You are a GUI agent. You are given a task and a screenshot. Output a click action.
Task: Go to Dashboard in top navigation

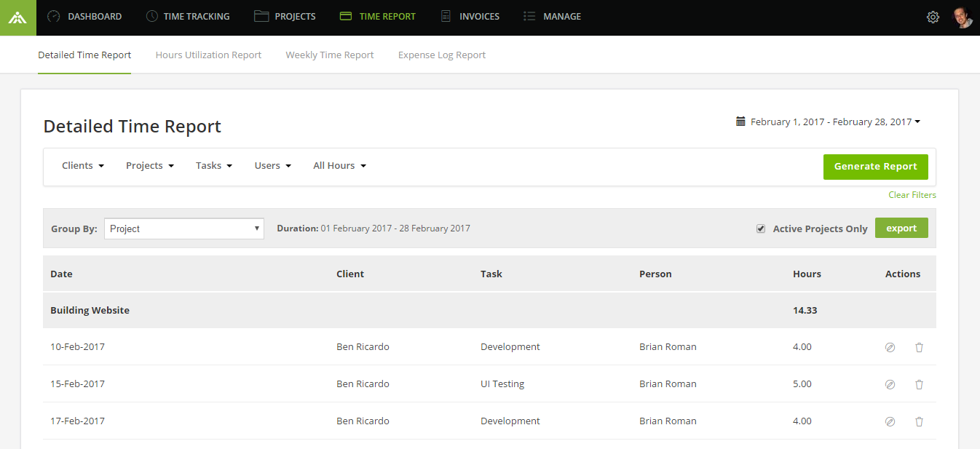click(x=84, y=16)
